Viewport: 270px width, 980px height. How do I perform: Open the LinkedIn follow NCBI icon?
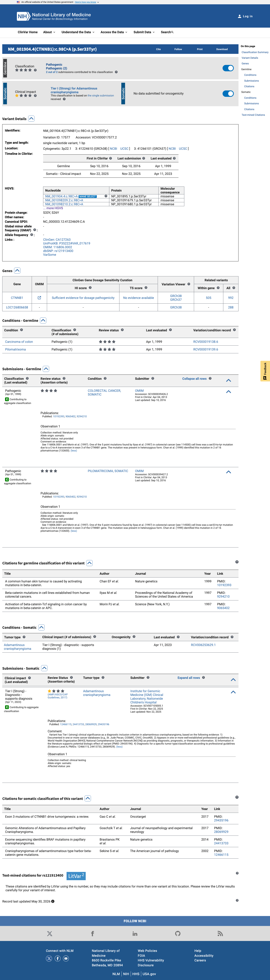tap(135, 934)
